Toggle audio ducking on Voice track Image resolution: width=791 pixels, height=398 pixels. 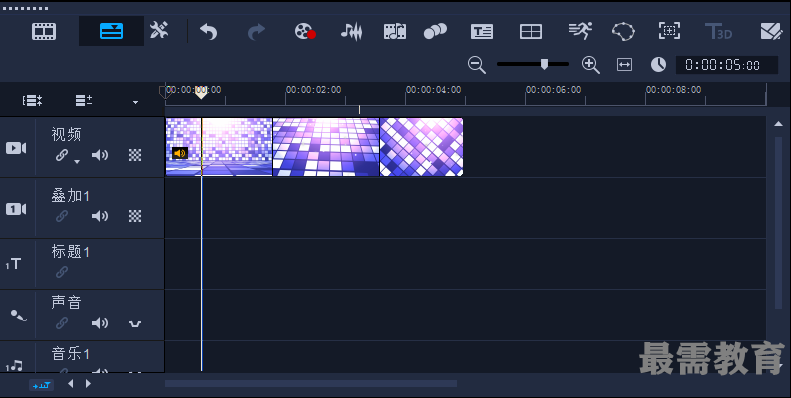135,323
